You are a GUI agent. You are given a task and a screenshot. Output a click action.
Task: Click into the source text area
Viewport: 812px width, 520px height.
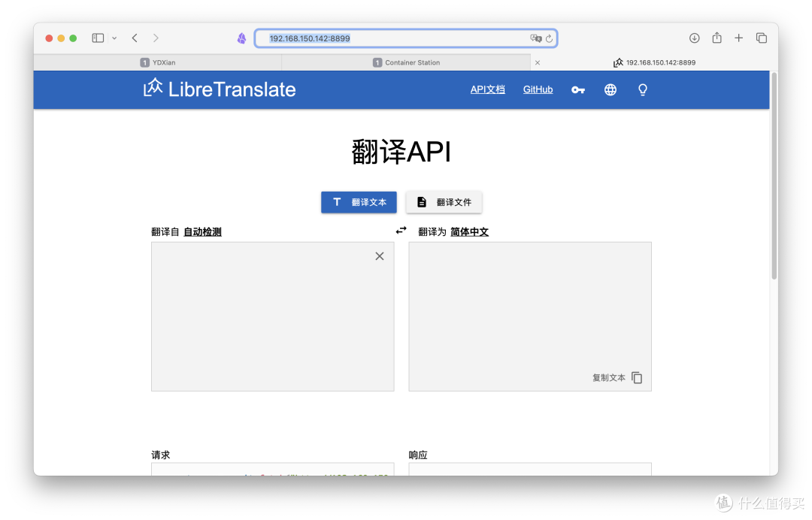(x=272, y=316)
